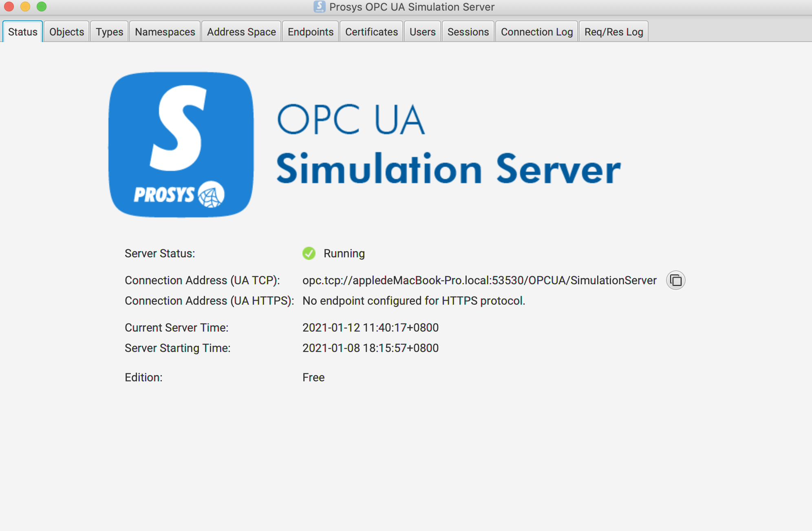The image size is (812, 531).
Task: Click the Edition value 'Free'
Action: pyautogui.click(x=313, y=378)
